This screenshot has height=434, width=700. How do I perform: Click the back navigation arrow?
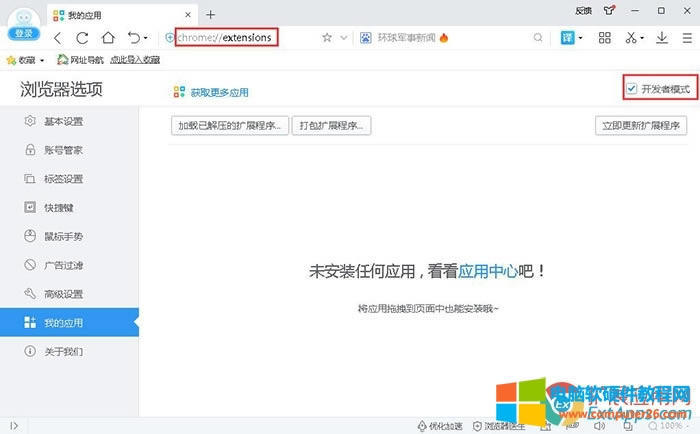[57, 38]
